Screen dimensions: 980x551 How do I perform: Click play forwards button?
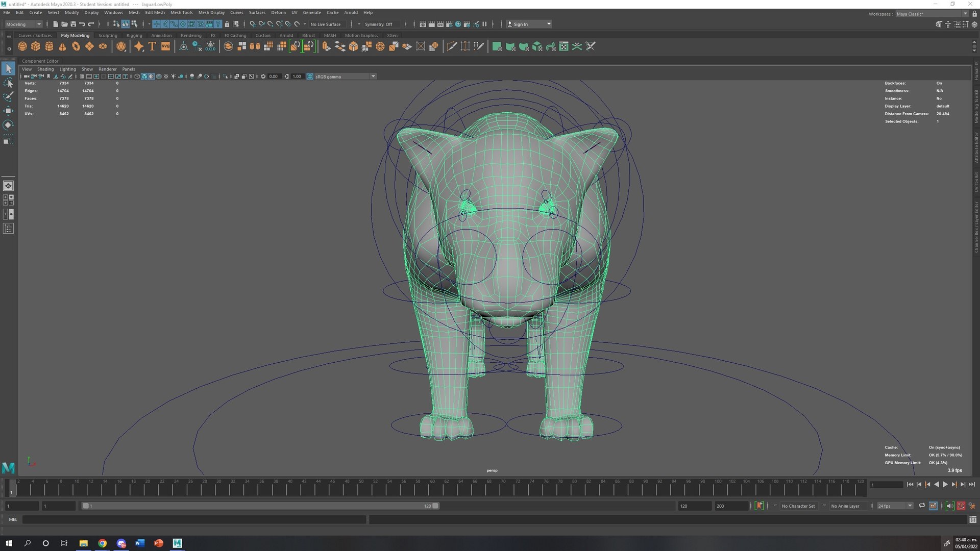[945, 484]
